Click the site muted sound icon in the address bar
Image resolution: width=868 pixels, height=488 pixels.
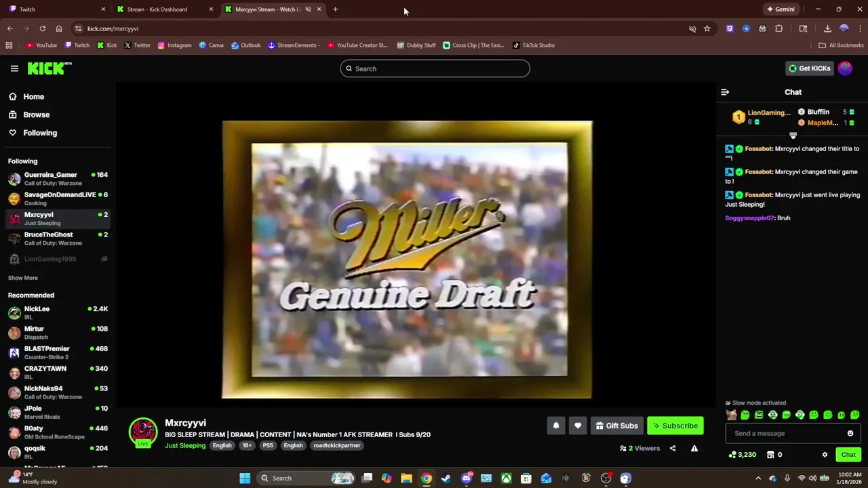[692, 28]
